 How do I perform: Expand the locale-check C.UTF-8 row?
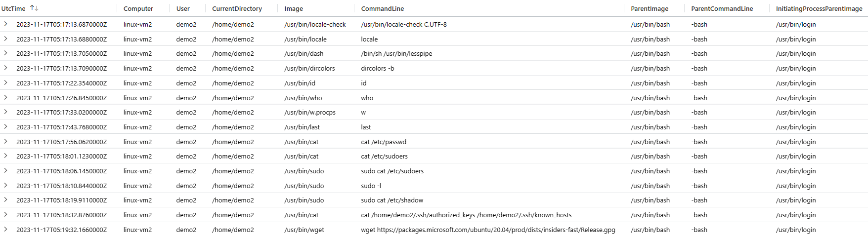click(5, 24)
